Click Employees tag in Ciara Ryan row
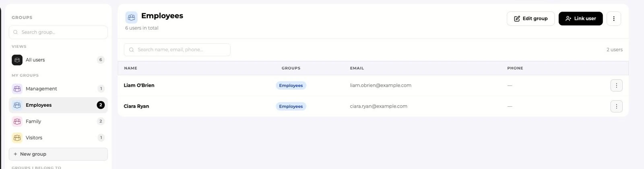Image resolution: width=644 pixels, height=169 pixels. point(291,106)
